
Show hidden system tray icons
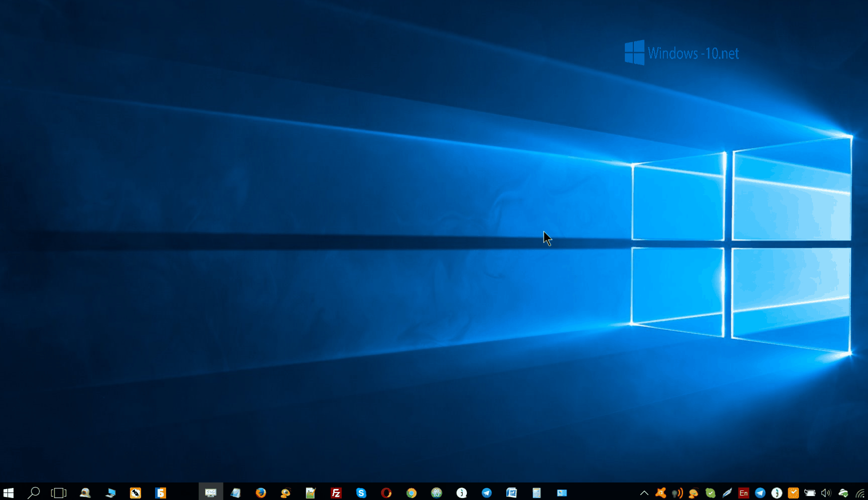point(644,493)
